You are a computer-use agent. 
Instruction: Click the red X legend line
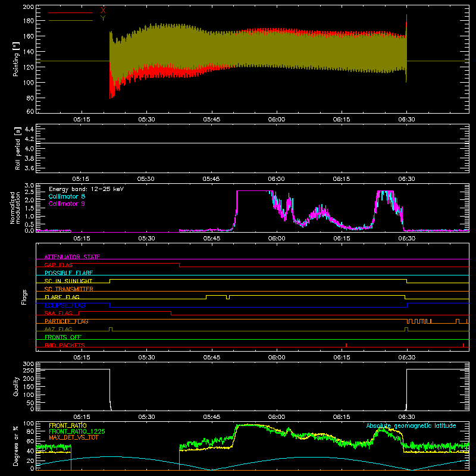coord(71,12)
